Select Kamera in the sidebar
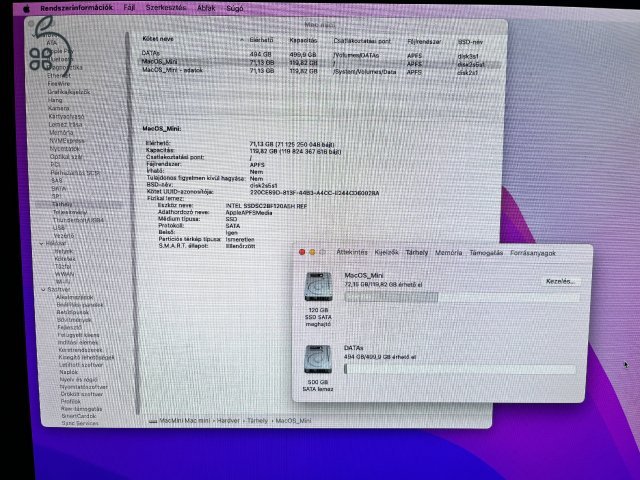The width and height of the screenshot is (640, 480). [x=59, y=109]
